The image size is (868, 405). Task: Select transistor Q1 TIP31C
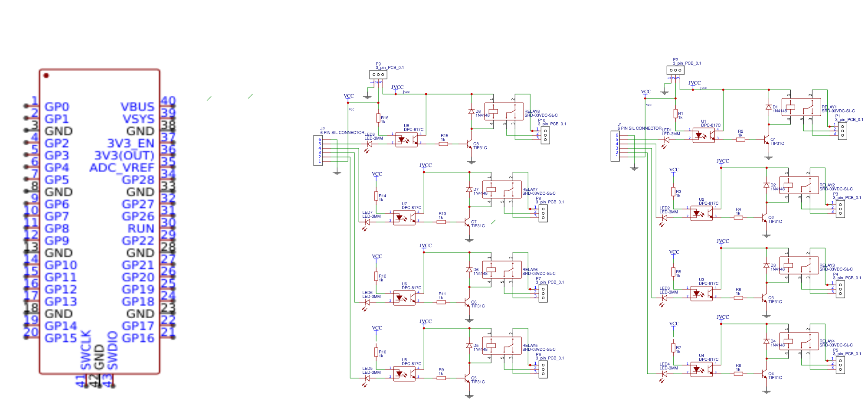[x=766, y=139]
